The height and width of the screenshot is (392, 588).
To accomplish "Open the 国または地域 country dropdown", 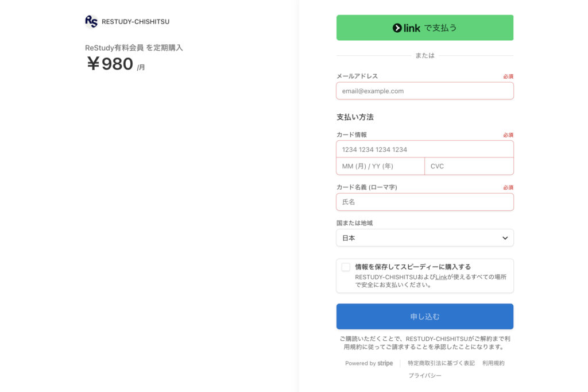I will pyautogui.click(x=425, y=238).
